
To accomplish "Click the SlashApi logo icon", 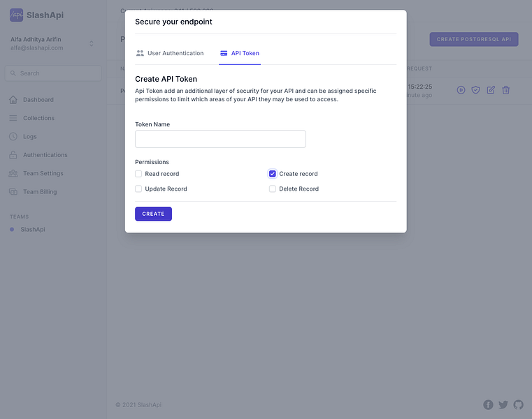I will click(16, 15).
